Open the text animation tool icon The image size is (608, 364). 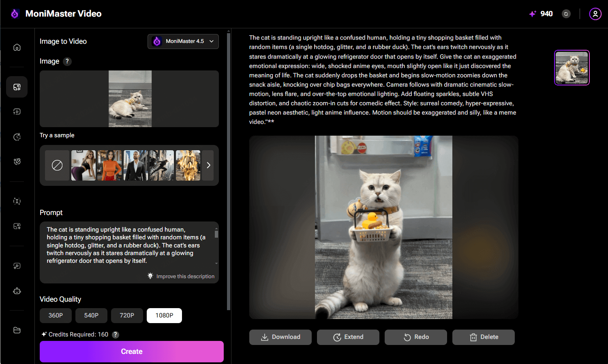pyautogui.click(x=17, y=201)
